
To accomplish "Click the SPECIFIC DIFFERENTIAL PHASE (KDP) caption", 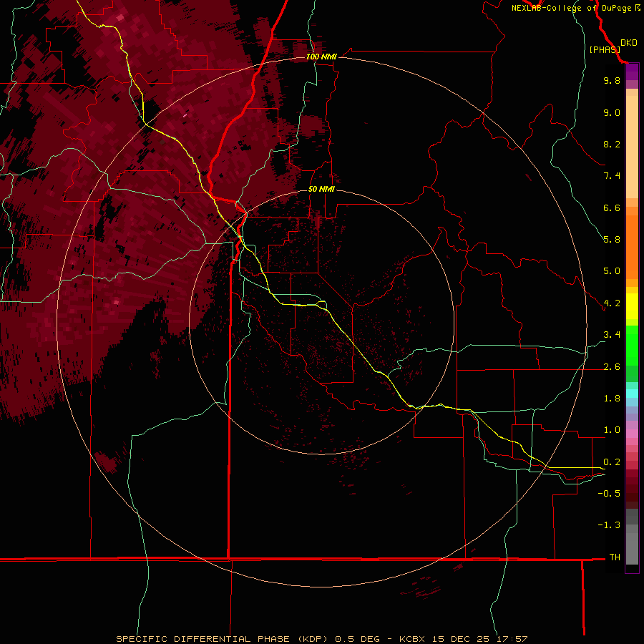I will [x=222, y=639].
